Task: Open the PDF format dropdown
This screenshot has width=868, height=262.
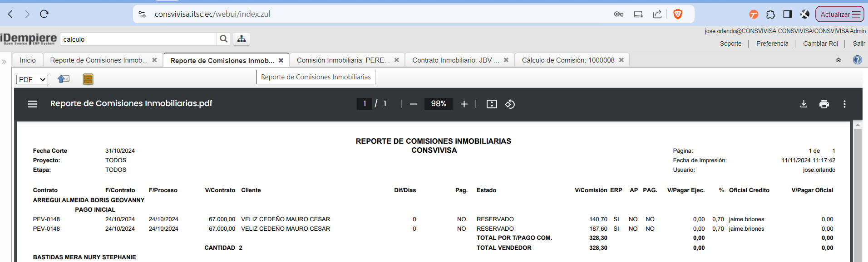Action: coord(32,79)
